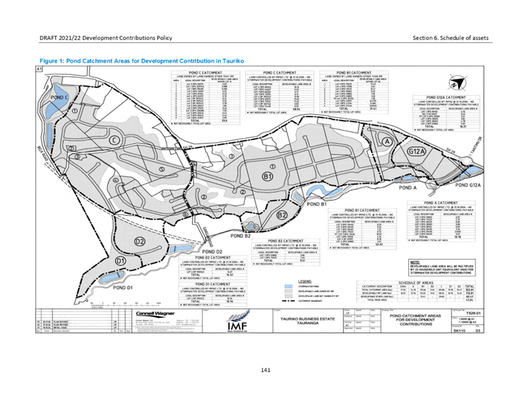This screenshot has width=532, height=408.
Task: Click the 'POND D1' map label
Action: 123,288
